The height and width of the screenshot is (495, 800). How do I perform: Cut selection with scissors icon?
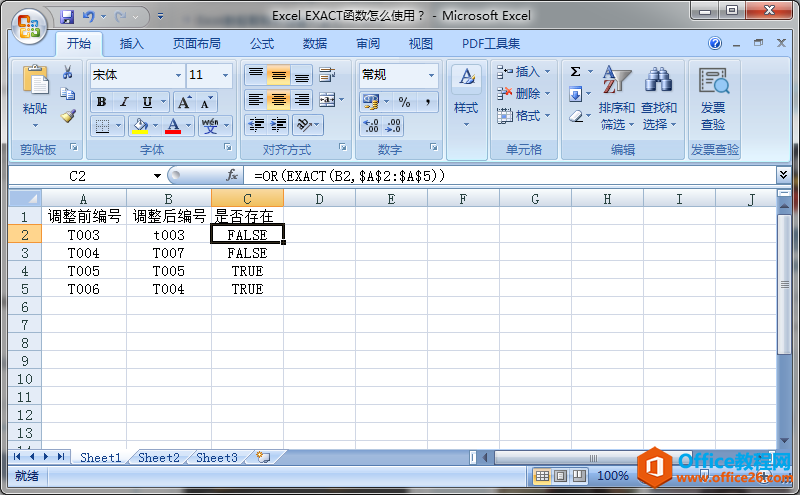(x=67, y=72)
